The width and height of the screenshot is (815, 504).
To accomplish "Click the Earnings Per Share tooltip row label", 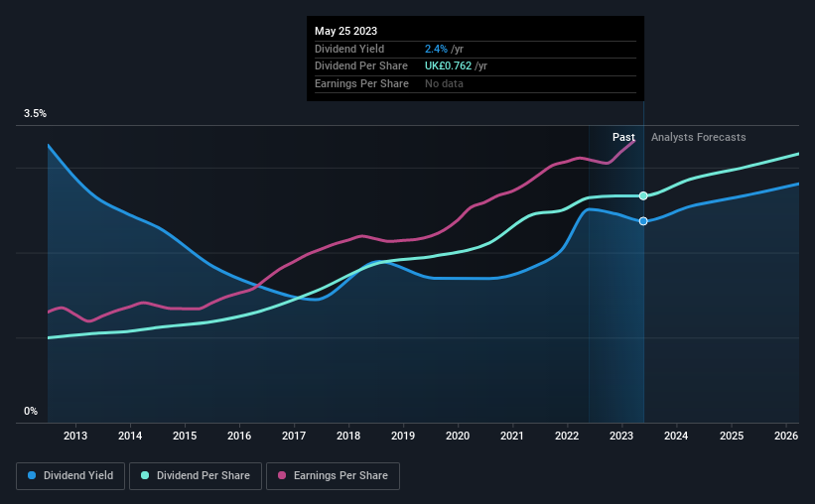I will (361, 83).
